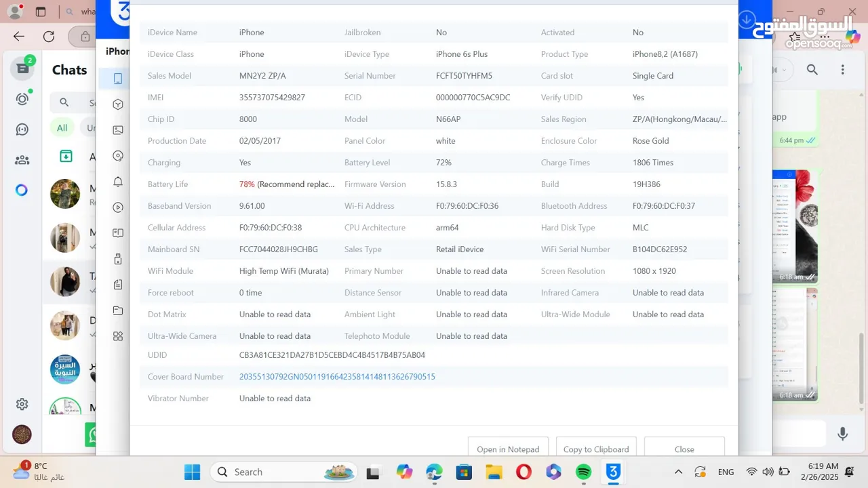Click charge times value 1806 Times
This screenshot has width=868, height=488.
pyautogui.click(x=653, y=163)
